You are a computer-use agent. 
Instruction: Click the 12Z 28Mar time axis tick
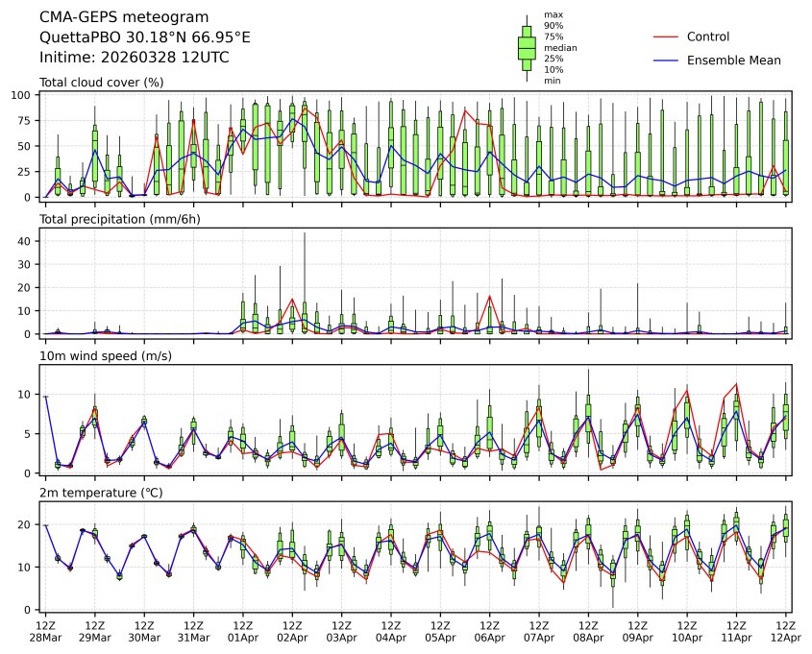pos(45,630)
